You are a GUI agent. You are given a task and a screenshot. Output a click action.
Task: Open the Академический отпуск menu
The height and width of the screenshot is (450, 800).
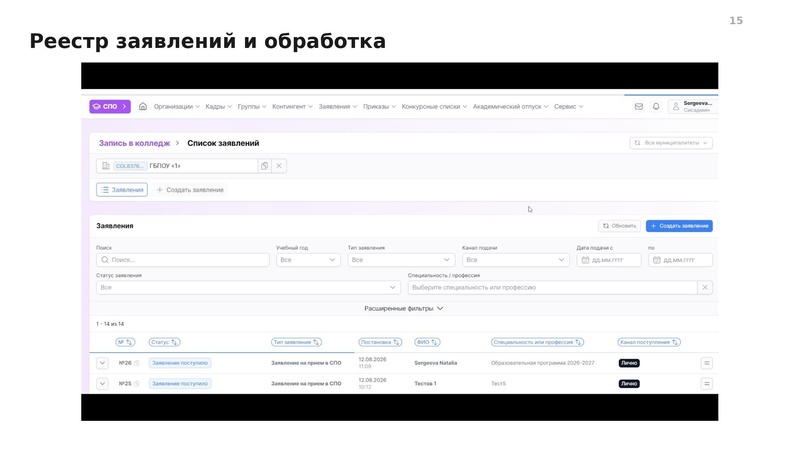(510, 107)
